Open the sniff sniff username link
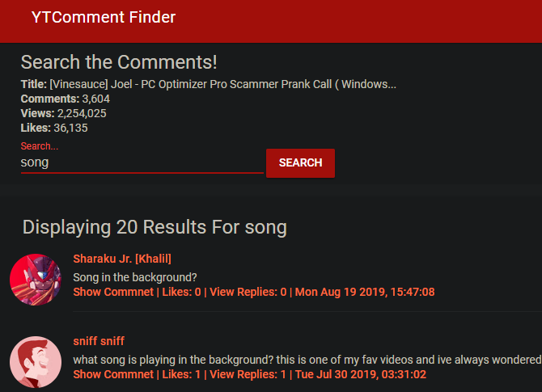Screen dimensions: 542x392 (99, 341)
